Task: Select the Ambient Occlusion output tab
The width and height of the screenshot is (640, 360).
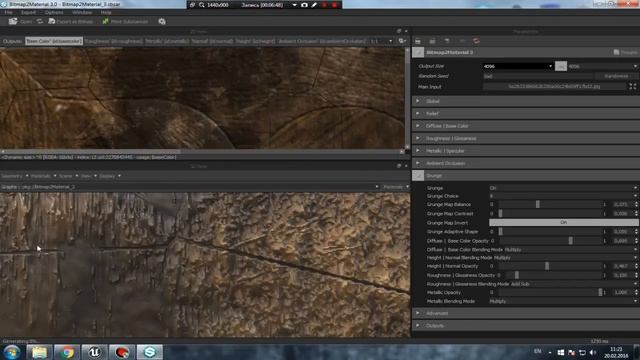Action: (322, 41)
